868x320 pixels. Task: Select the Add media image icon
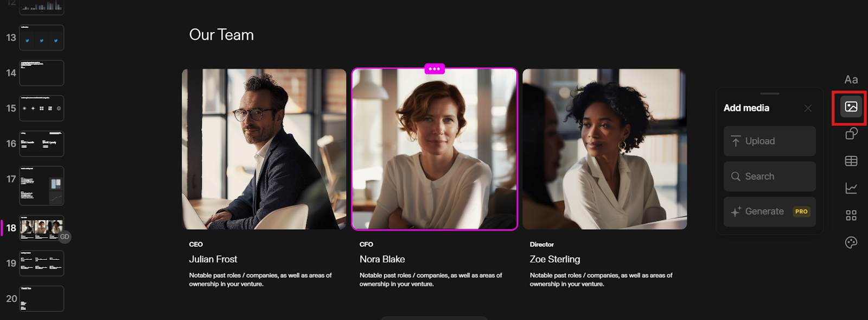851,106
